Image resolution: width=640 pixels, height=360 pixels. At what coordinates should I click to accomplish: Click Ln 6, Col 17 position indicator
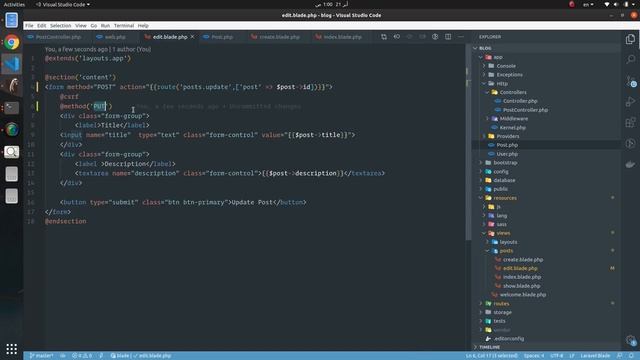tap(492, 356)
